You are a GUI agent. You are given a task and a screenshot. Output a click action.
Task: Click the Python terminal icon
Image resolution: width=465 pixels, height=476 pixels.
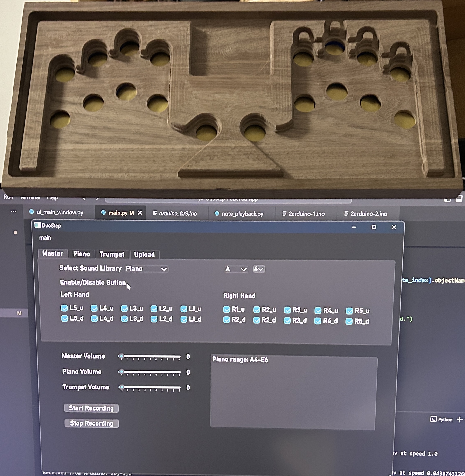(x=433, y=419)
